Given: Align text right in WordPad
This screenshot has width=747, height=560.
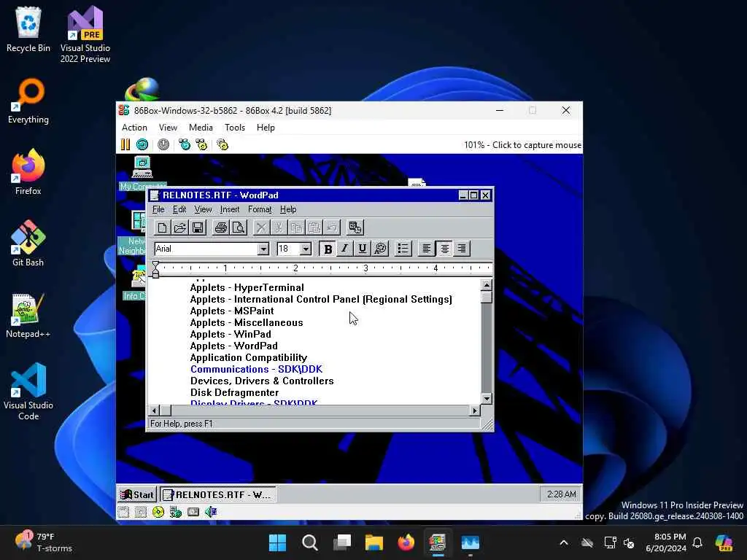Looking at the screenshot, I should point(462,249).
